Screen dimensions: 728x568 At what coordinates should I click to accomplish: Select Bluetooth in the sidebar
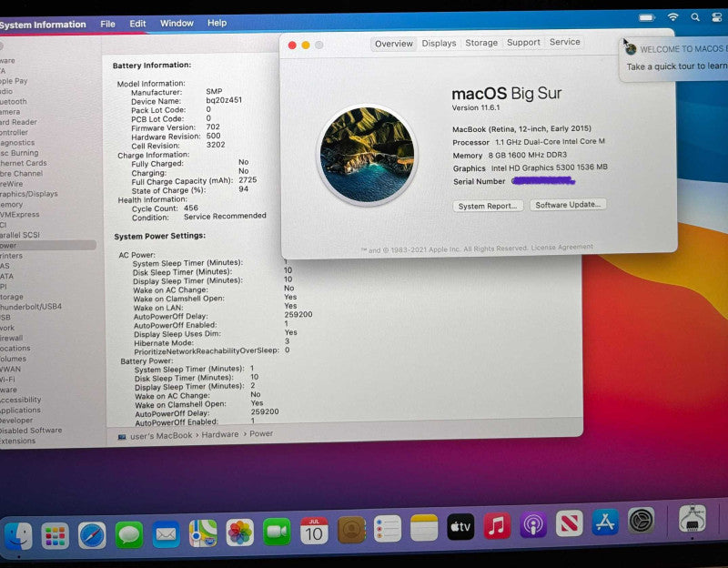(14, 101)
